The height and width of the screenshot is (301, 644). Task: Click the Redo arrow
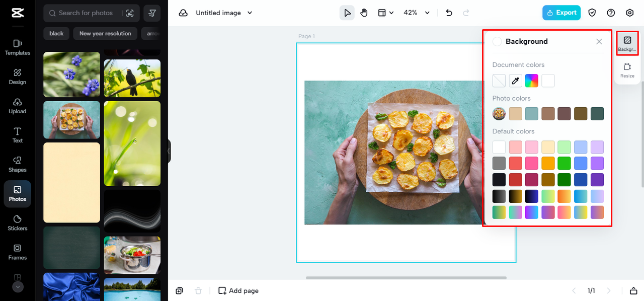coord(466,13)
